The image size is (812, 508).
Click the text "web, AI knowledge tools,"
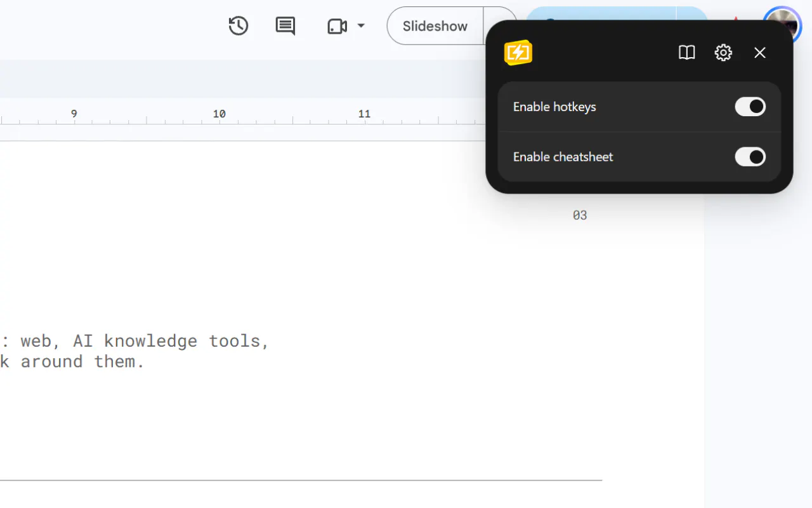(145, 341)
